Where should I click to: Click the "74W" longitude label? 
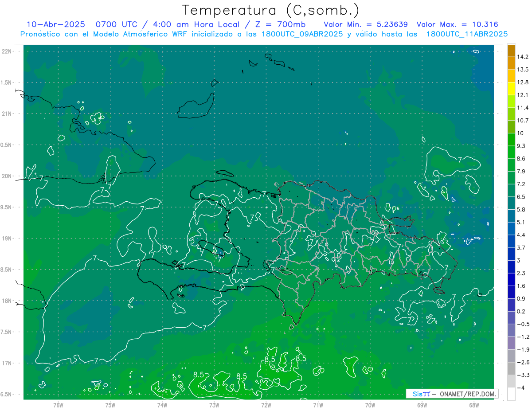(x=162, y=405)
